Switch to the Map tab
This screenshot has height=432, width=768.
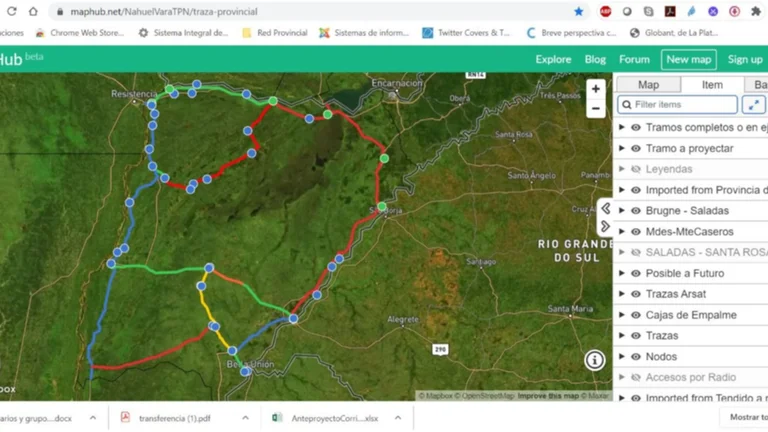[x=648, y=85]
